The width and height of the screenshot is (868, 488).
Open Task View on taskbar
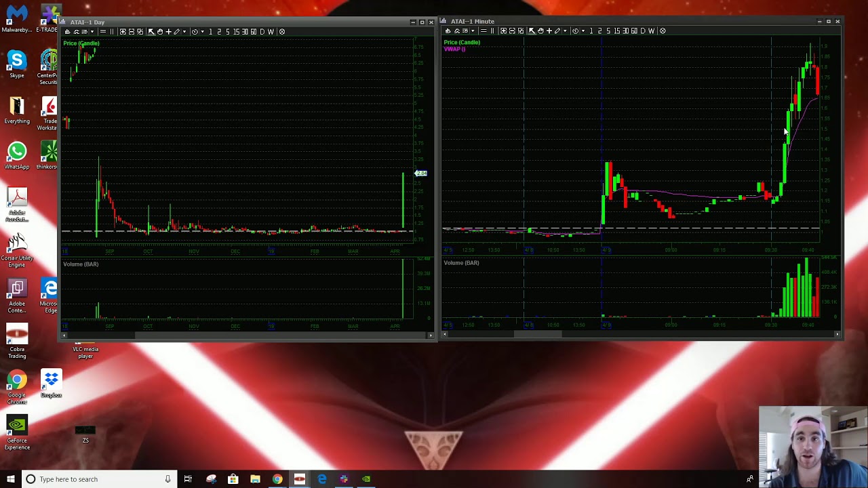pos(188,479)
